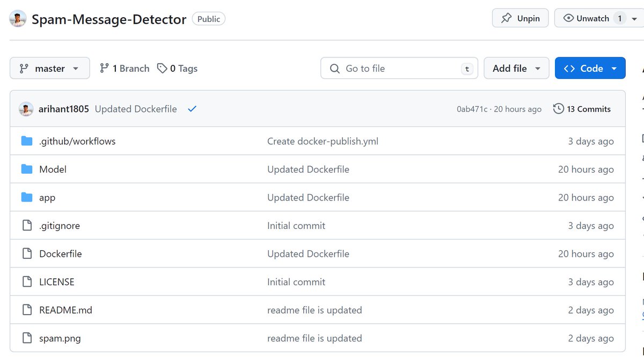The width and height of the screenshot is (644, 357).
Task: Open the latest commit message Updated Dockerfile
Action: click(x=136, y=109)
